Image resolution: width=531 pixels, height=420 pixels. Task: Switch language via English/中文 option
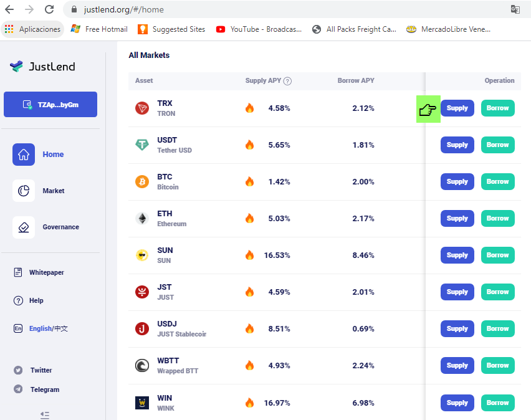coord(49,328)
